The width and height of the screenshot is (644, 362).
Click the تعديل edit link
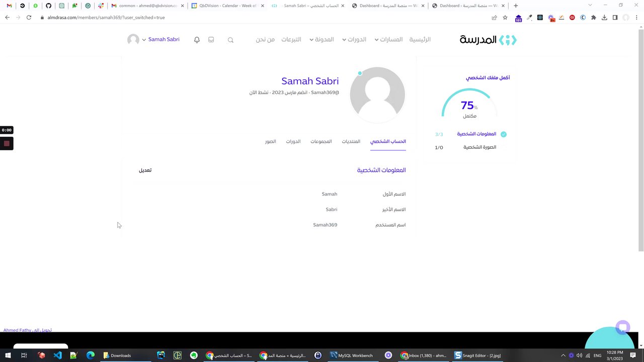(x=145, y=170)
